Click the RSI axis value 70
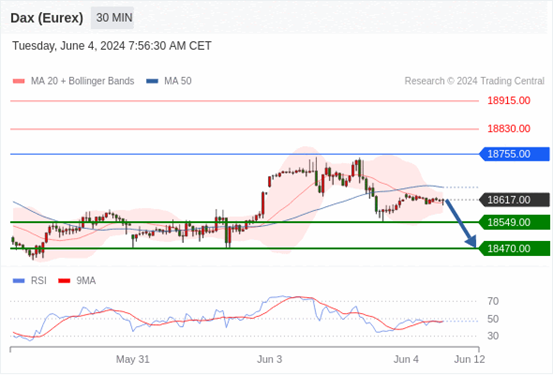The height and width of the screenshot is (375, 553). pyautogui.click(x=493, y=301)
